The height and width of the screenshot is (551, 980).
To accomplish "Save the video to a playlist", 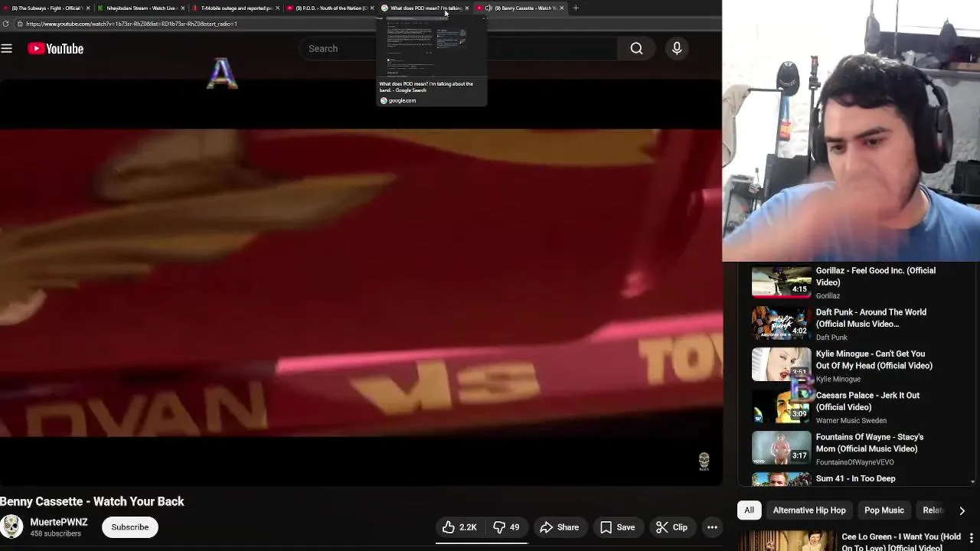I will coord(617,527).
